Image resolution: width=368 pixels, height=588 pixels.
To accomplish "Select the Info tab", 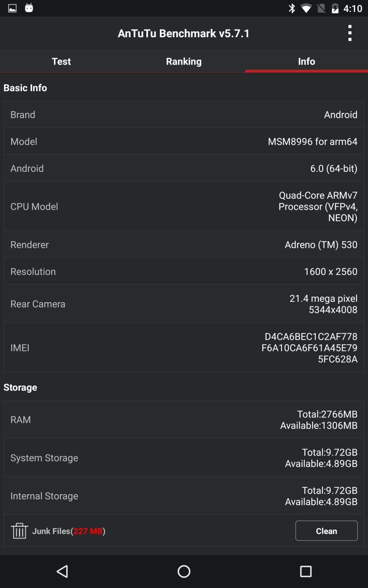I will 306,61.
